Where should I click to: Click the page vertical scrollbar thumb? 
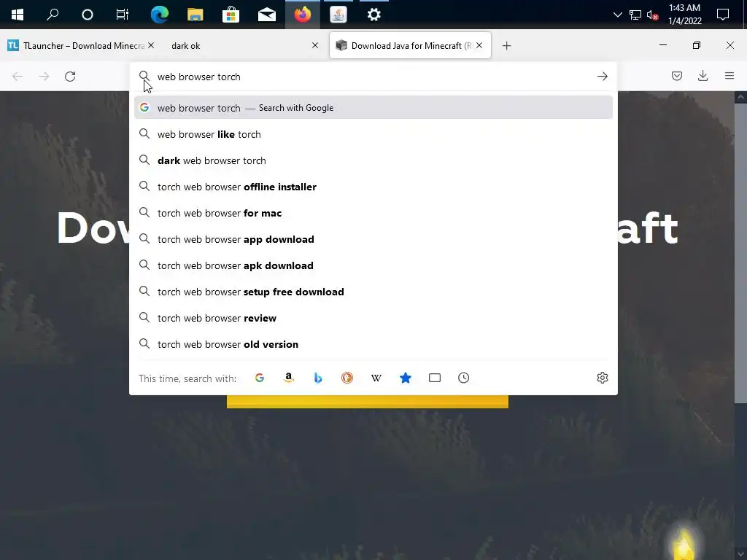click(x=740, y=253)
